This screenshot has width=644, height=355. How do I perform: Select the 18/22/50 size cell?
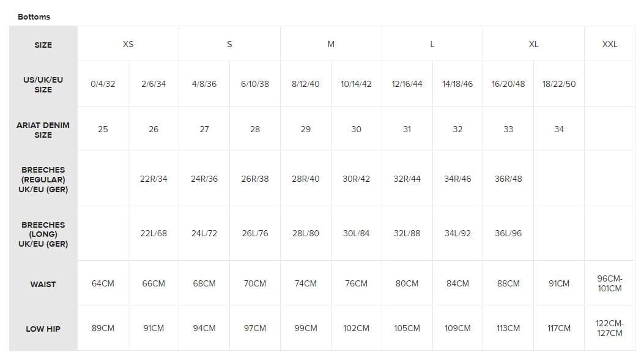(x=559, y=84)
